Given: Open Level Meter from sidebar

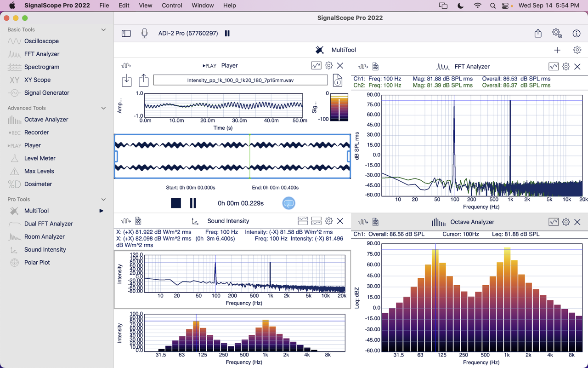Looking at the screenshot, I should point(40,158).
